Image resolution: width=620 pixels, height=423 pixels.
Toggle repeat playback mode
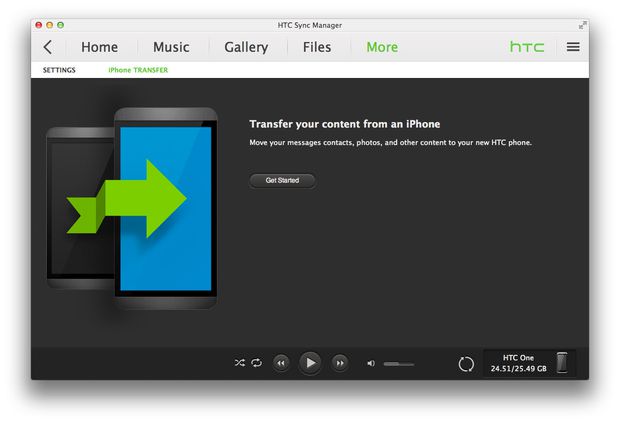point(256,363)
